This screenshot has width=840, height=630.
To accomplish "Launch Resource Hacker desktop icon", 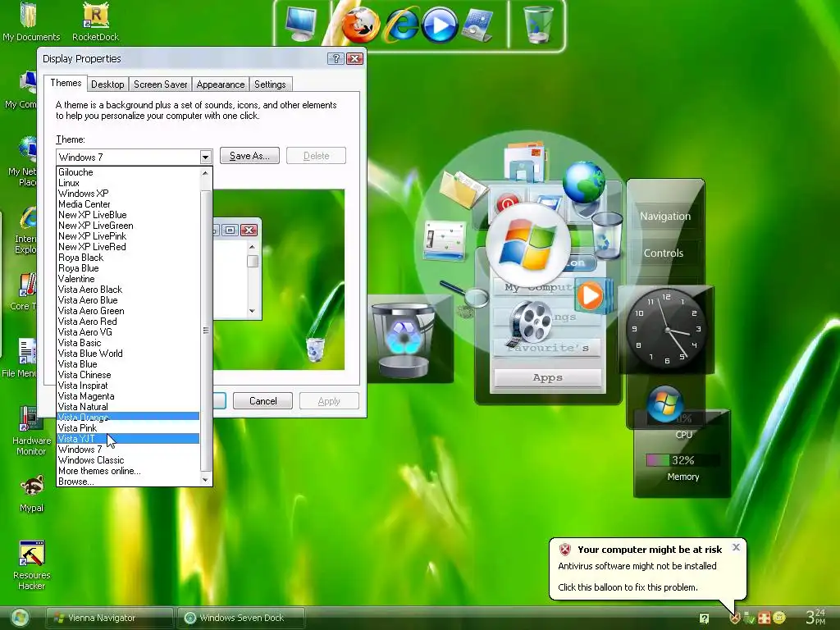I will [31, 565].
